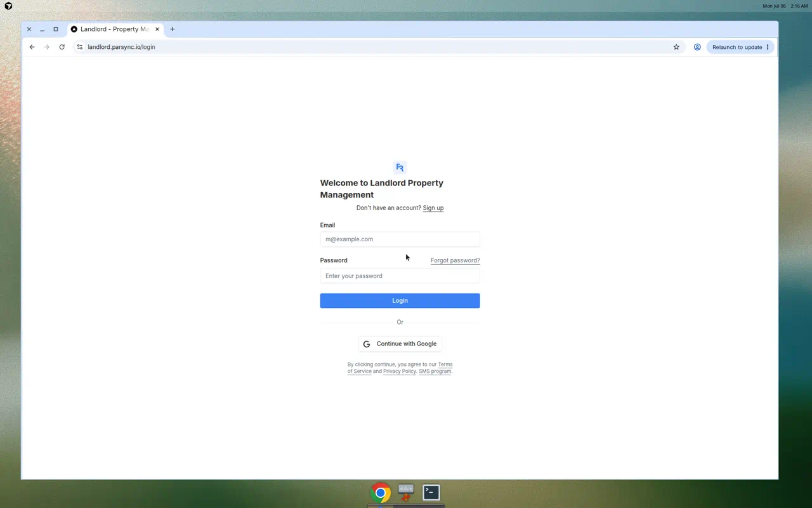Open the middle dock application icon

[406, 492]
